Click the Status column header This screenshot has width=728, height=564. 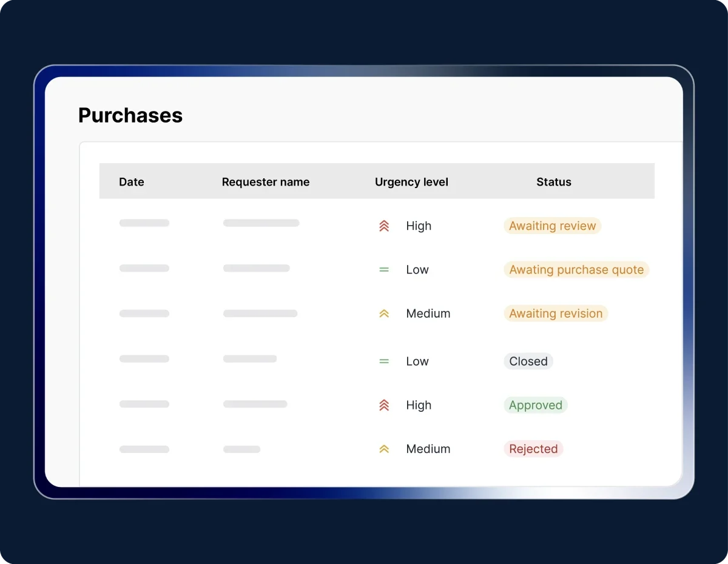(x=553, y=182)
